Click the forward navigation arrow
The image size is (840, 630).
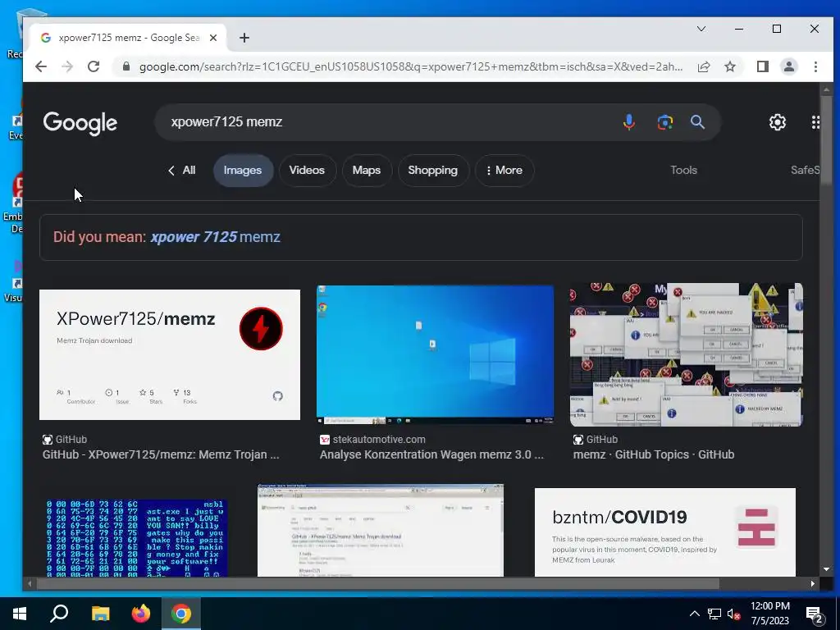click(x=67, y=66)
